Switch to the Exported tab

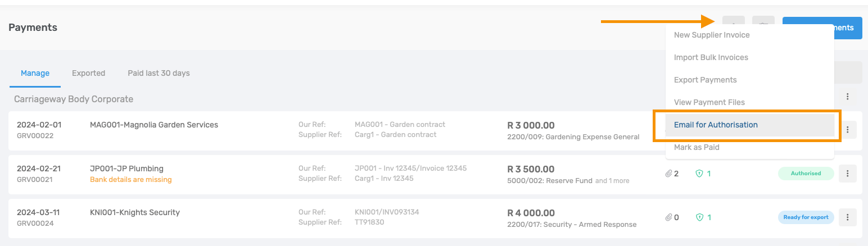88,73
